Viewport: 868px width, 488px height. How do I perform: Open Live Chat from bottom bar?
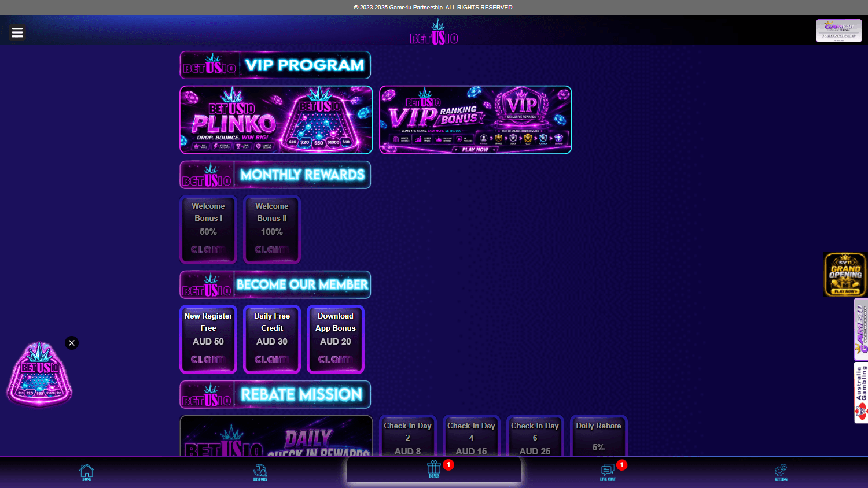point(608,472)
